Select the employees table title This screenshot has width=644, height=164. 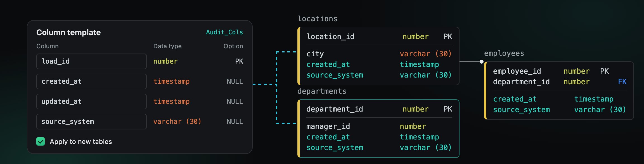[x=504, y=53]
